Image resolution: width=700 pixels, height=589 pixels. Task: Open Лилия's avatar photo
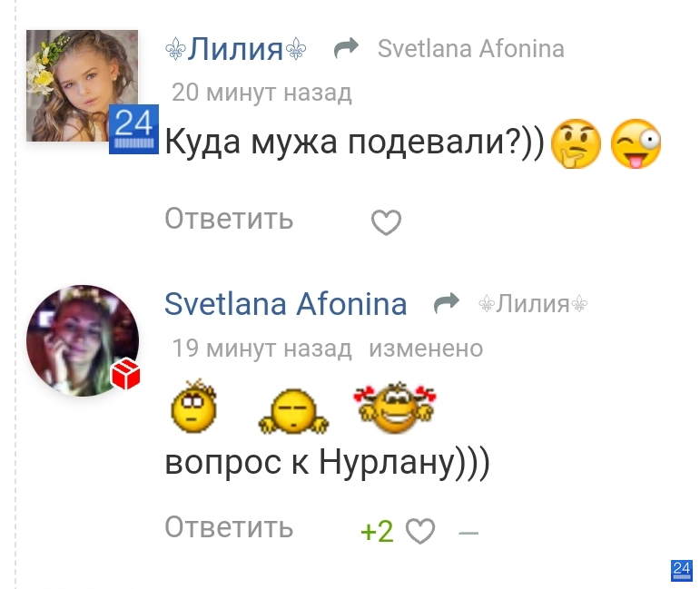coord(82,85)
